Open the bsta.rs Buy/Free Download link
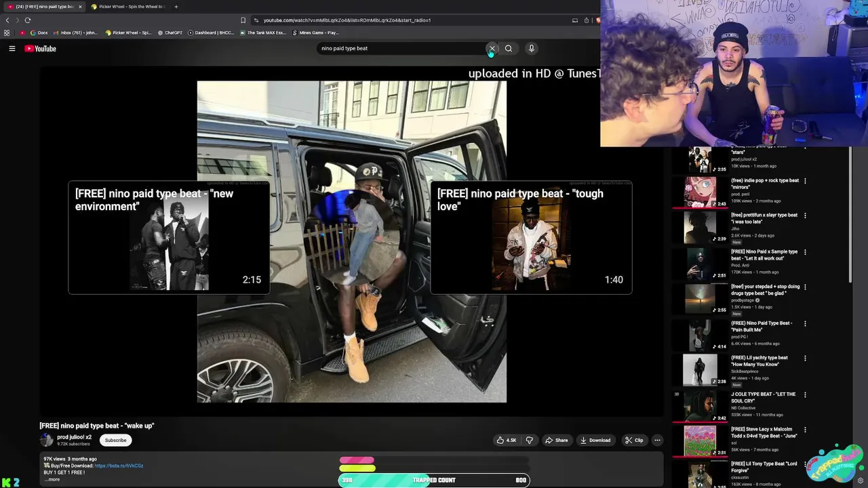Viewport: 868px width, 488px height. coord(119,466)
